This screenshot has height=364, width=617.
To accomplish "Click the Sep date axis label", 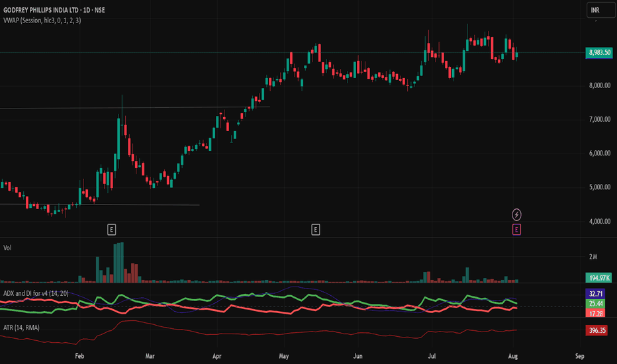I will point(580,356).
